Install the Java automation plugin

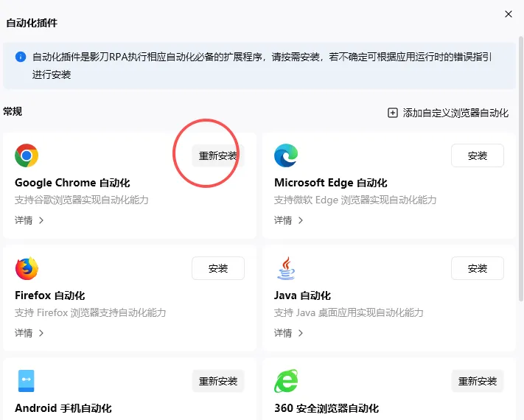pos(478,268)
